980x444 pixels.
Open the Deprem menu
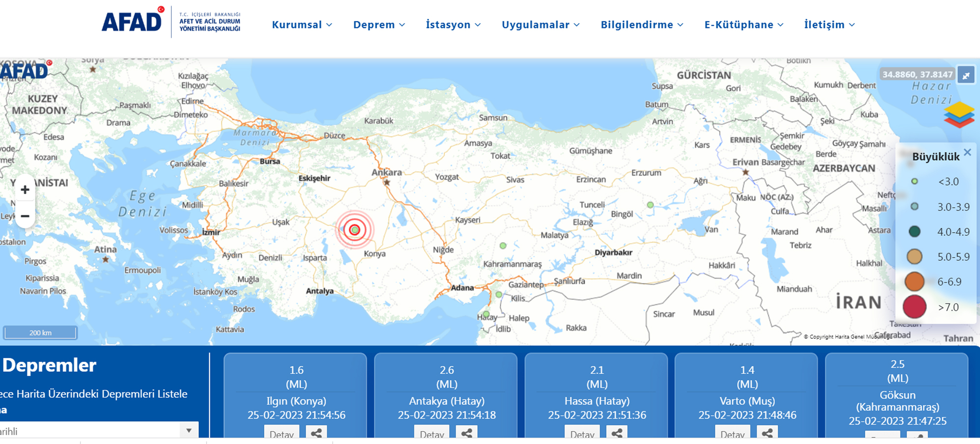[379, 25]
